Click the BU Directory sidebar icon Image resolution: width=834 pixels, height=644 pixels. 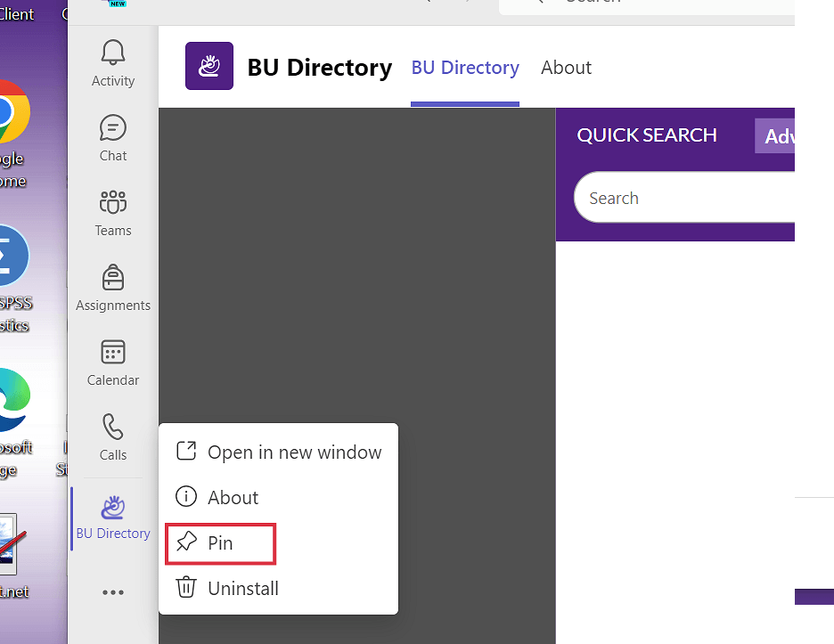pyautogui.click(x=113, y=518)
